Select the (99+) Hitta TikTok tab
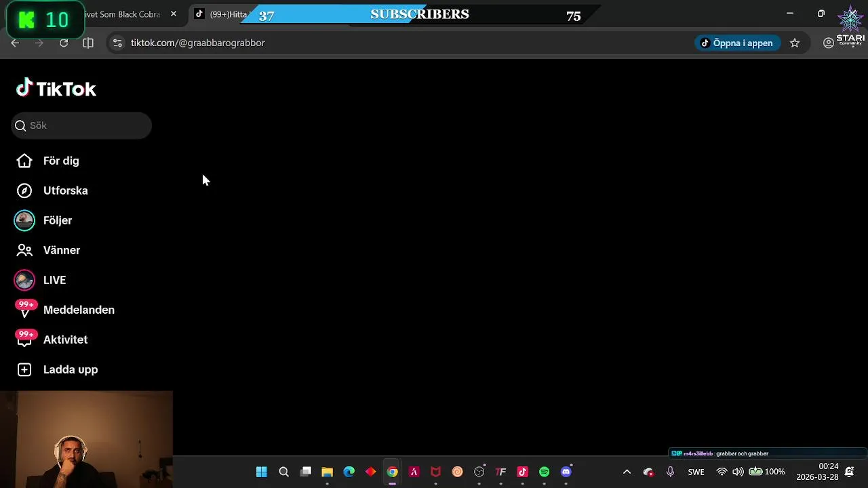The height and width of the screenshot is (488, 868). pyautogui.click(x=224, y=14)
